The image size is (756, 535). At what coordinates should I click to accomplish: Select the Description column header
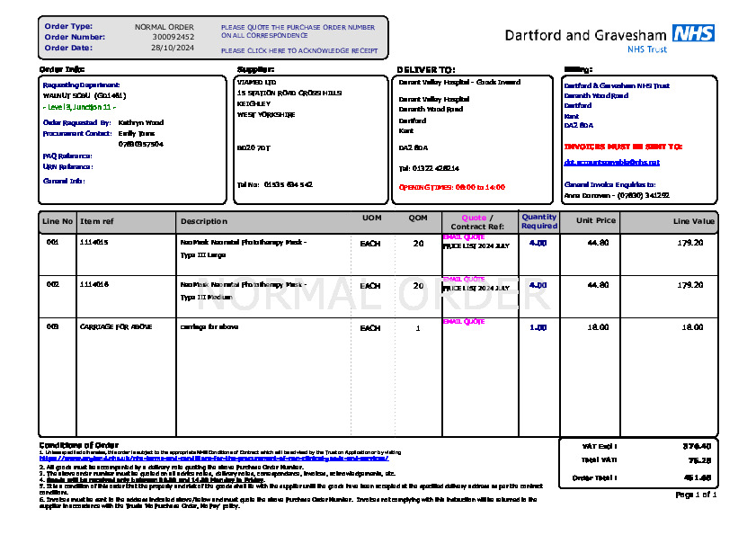[x=204, y=221]
